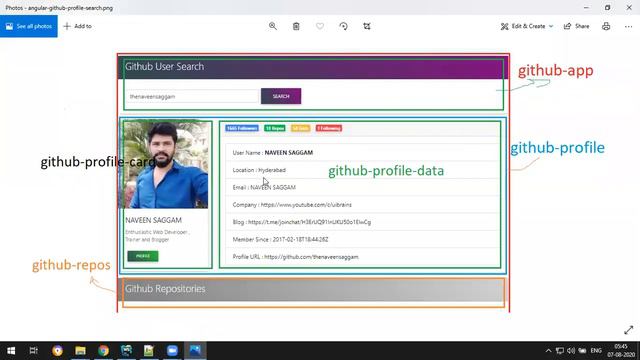
Task: Open the Windows Start menu
Action: (x=11, y=351)
